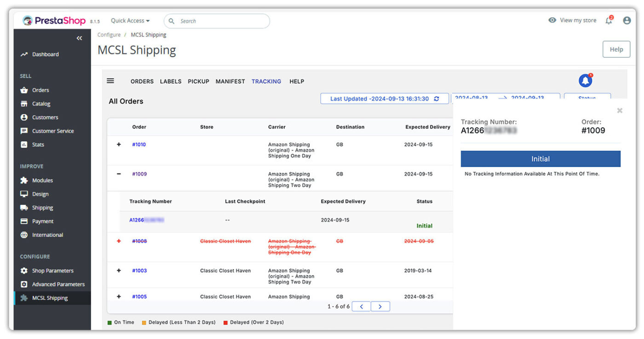The height and width of the screenshot is (339, 644).
Task: Expand order #1010 row
Action: (119, 145)
